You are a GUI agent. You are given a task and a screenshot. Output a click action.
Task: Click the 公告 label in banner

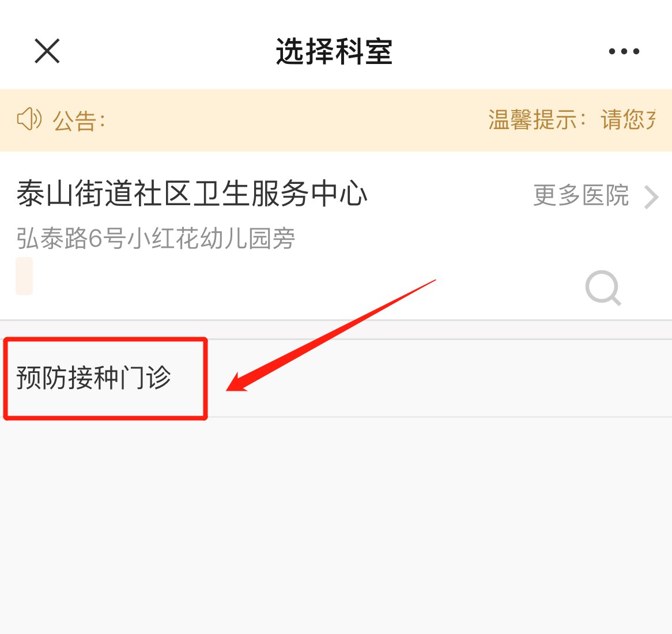click(79, 120)
